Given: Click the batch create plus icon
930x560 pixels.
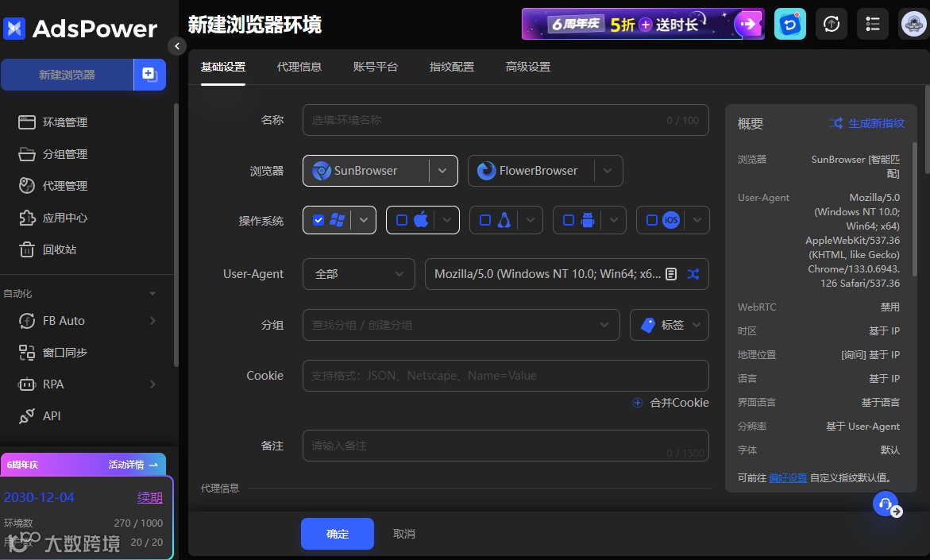Looking at the screenshot, I should (x=149, y=75).
